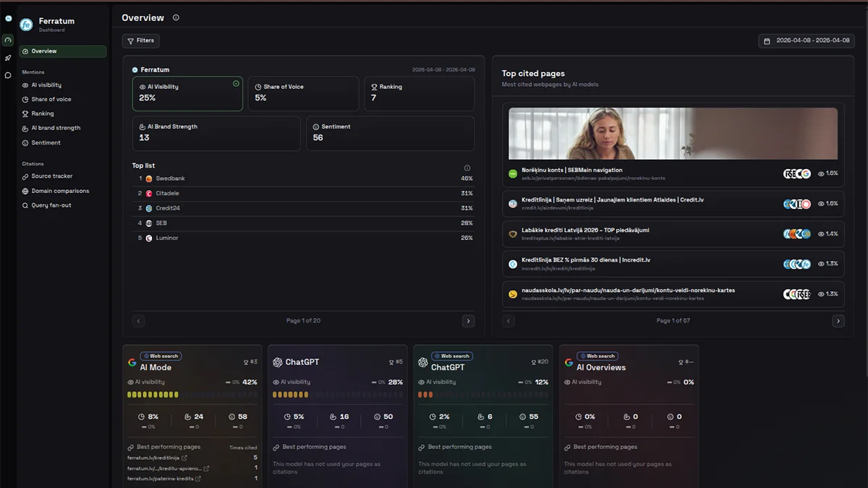Click the Web search badge on AI Overviews card

(x=597, y=356)
